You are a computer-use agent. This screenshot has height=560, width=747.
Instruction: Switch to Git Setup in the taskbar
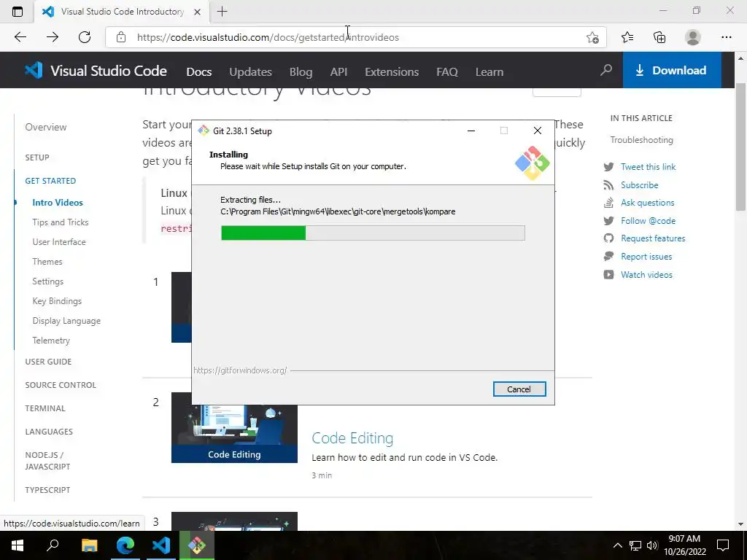197,545
